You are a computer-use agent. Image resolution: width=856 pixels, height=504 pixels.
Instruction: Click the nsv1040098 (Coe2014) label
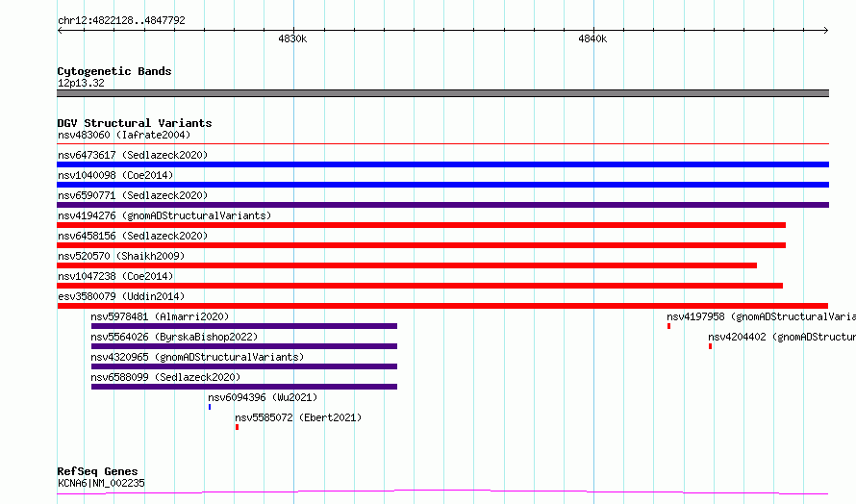pyautogui.click(x=115, y=175)
